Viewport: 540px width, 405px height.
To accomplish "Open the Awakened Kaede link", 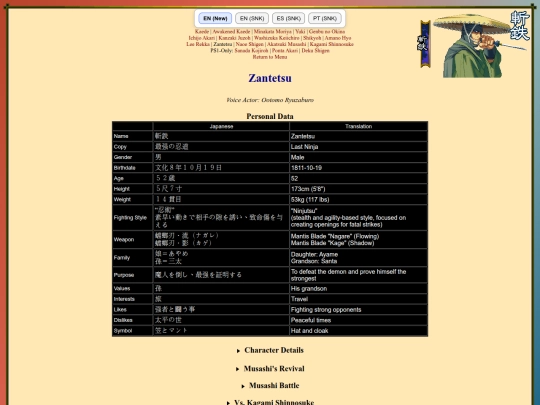I will pyautogui.click(x=231, y=31).
